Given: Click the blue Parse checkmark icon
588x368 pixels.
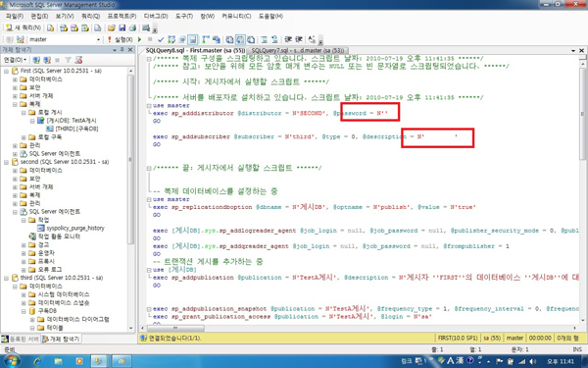Looking at the screenshot, I should [161, 39].
